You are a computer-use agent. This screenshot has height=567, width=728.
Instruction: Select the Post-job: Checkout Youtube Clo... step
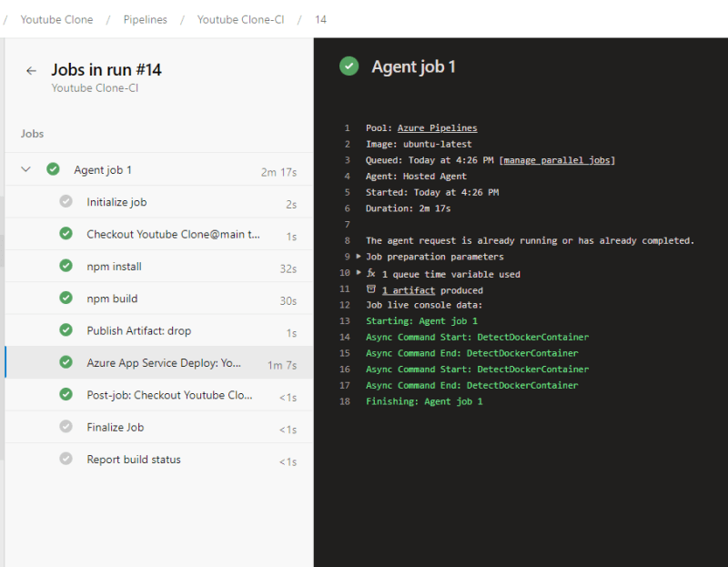tap(159, 395)
